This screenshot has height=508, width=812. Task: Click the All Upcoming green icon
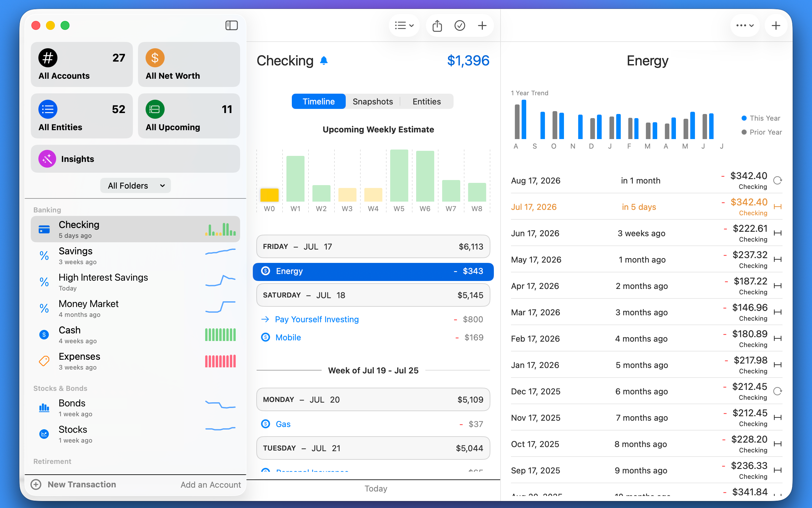click(155, 109)
